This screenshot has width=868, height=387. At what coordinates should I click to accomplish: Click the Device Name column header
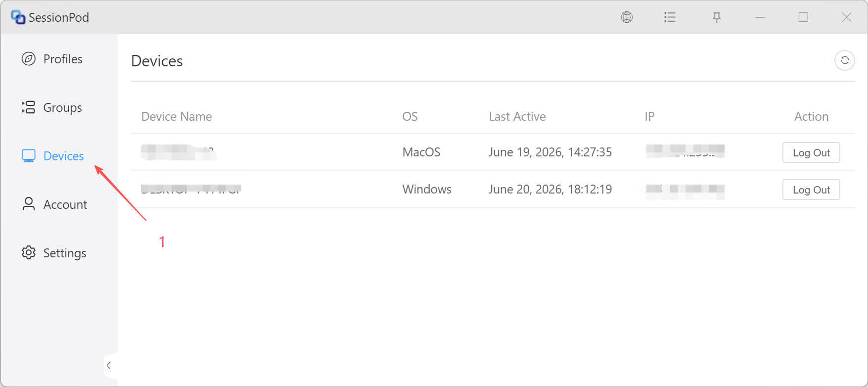(x=177, y=116)
